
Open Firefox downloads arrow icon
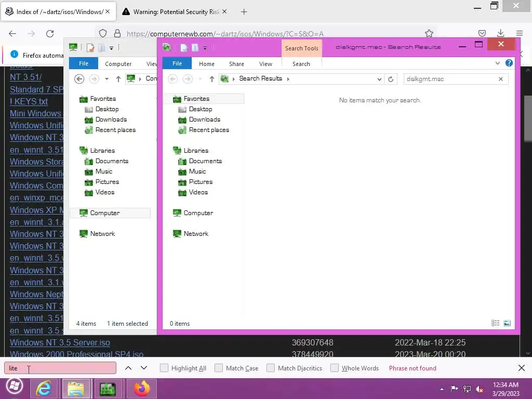500,33
